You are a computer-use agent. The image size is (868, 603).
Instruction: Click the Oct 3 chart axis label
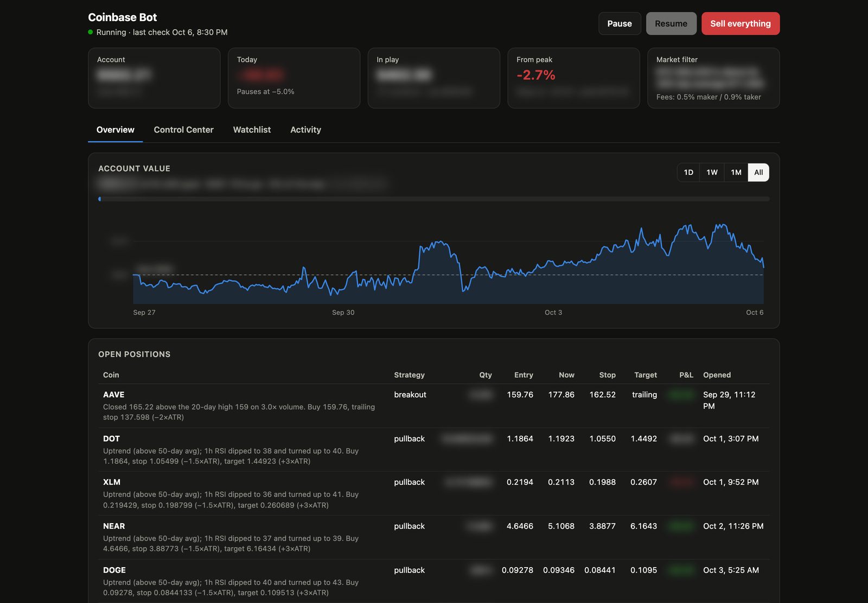(553, 313)
